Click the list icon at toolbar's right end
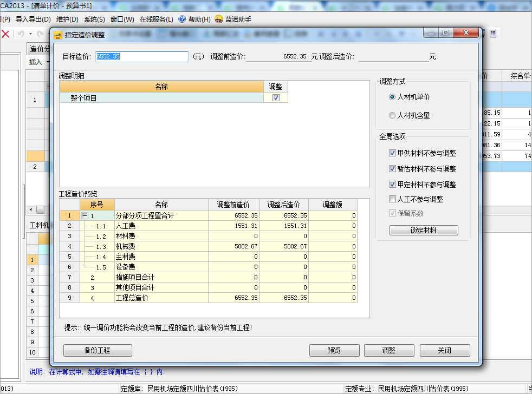Screen dimensions: 532x394 [492, 34]
